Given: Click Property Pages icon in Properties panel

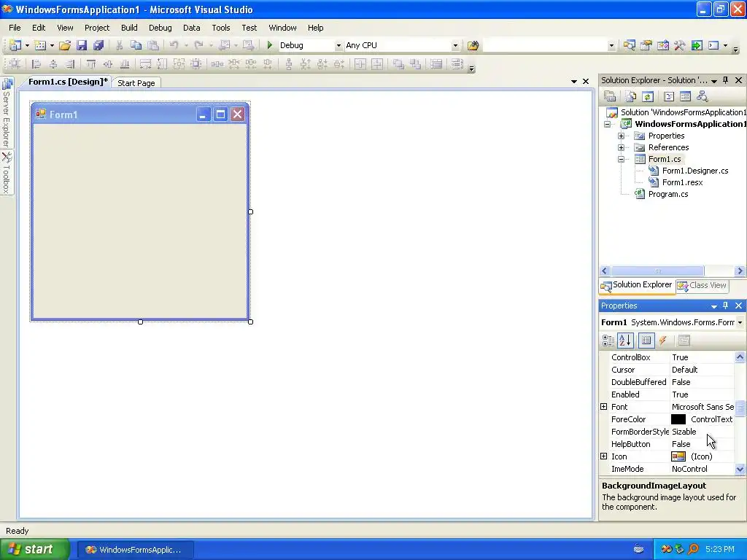Looking at the screenshot, I should tap(684, 340).
